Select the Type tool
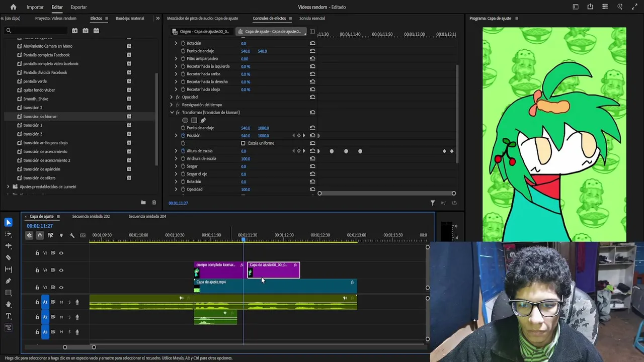The image size is (644, 362). (x=9, y=316)
